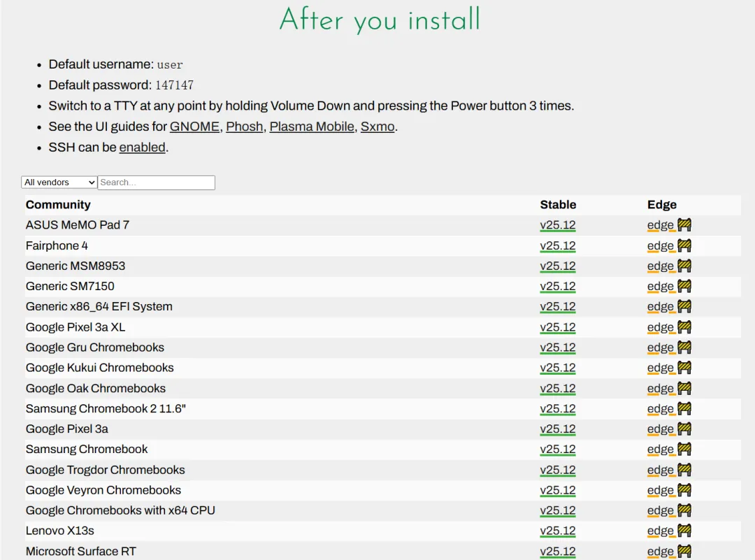Open edge text link for Generic SM7150
This screenshot has width=755, height=560.
coord(660,287)
